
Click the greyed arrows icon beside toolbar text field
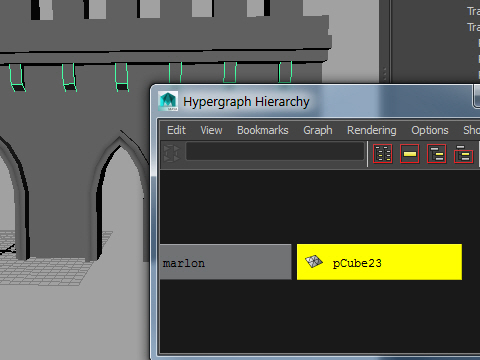click(172, 153)
